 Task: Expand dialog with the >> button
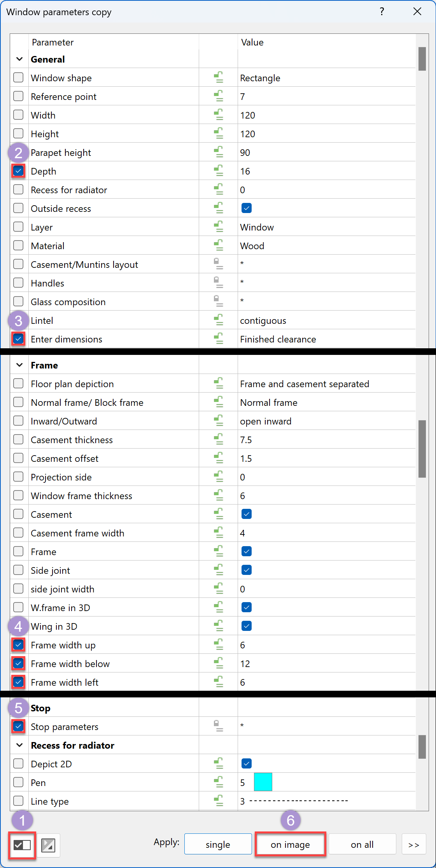click(x=413, y=844)
